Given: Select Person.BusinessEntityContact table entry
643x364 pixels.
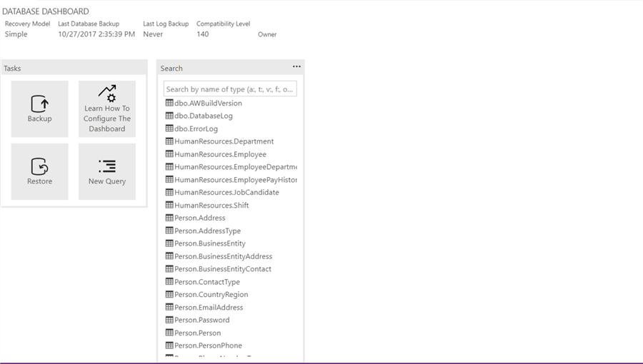Looking at the screenshot, I should coord(223,269).
